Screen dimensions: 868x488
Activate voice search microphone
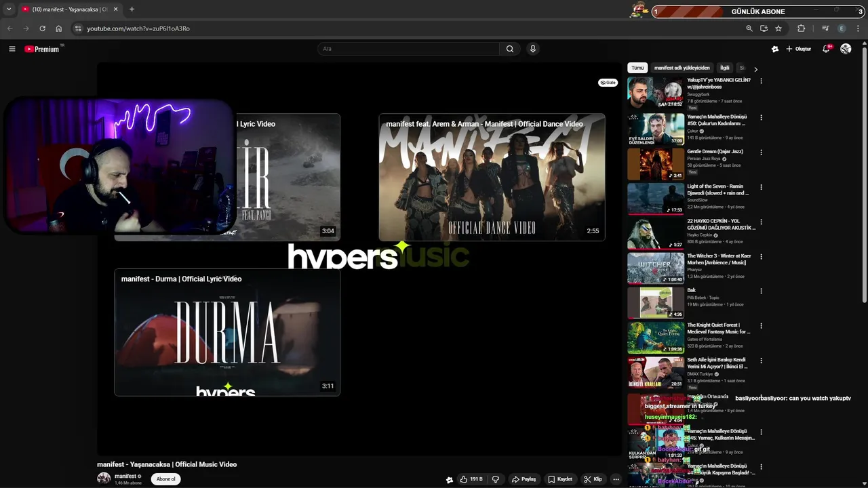coord(533,49)
